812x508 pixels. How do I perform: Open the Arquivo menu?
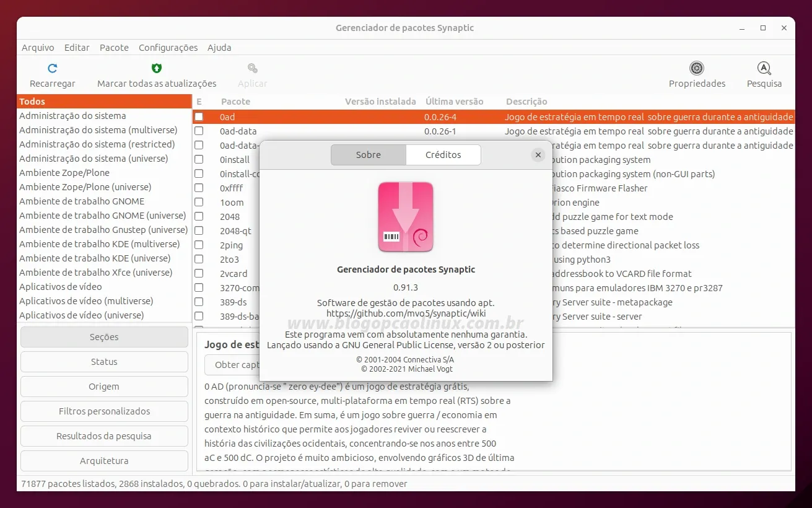[38, 48]
